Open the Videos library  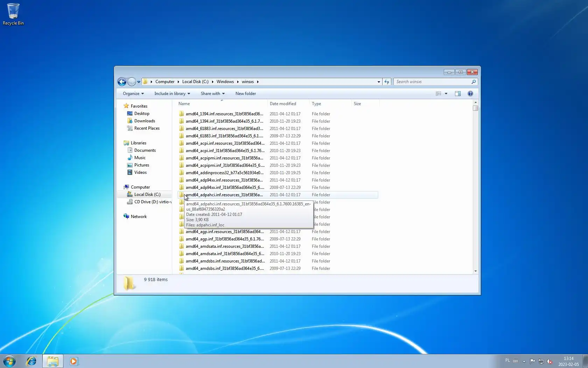point(140,172)
